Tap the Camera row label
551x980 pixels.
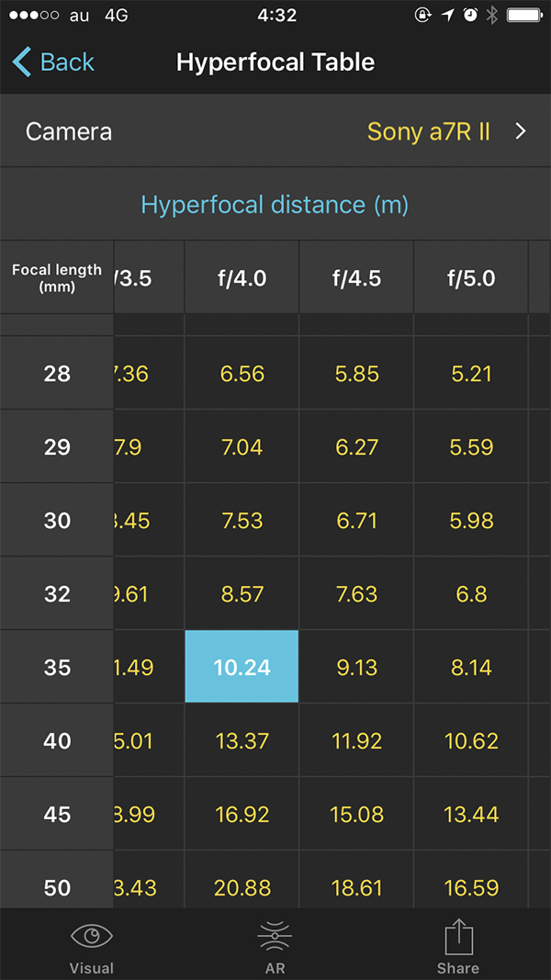69,131
